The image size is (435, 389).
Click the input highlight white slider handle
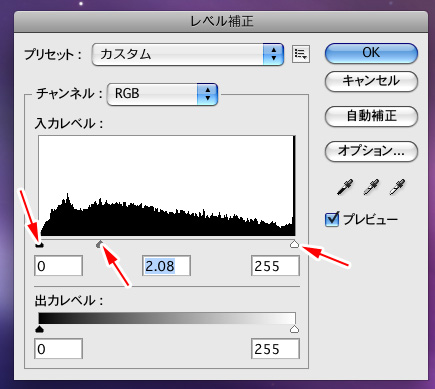pos(294,244)
